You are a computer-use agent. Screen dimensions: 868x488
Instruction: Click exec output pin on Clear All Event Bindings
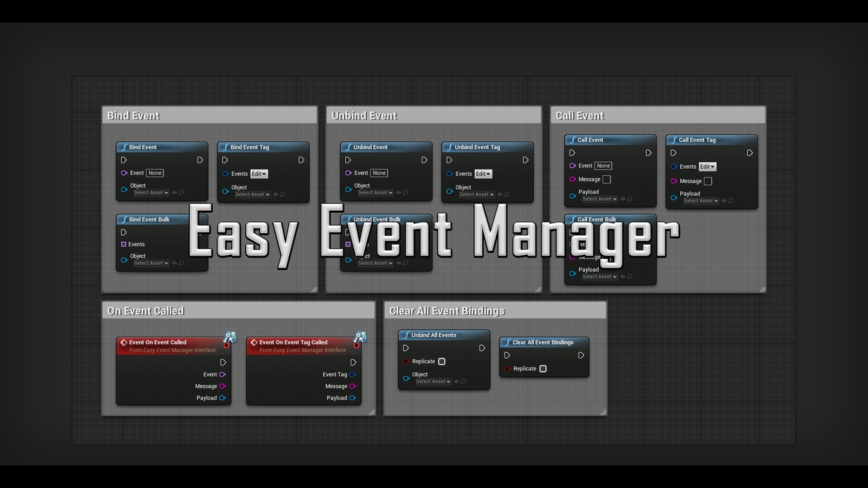point(581,355)
